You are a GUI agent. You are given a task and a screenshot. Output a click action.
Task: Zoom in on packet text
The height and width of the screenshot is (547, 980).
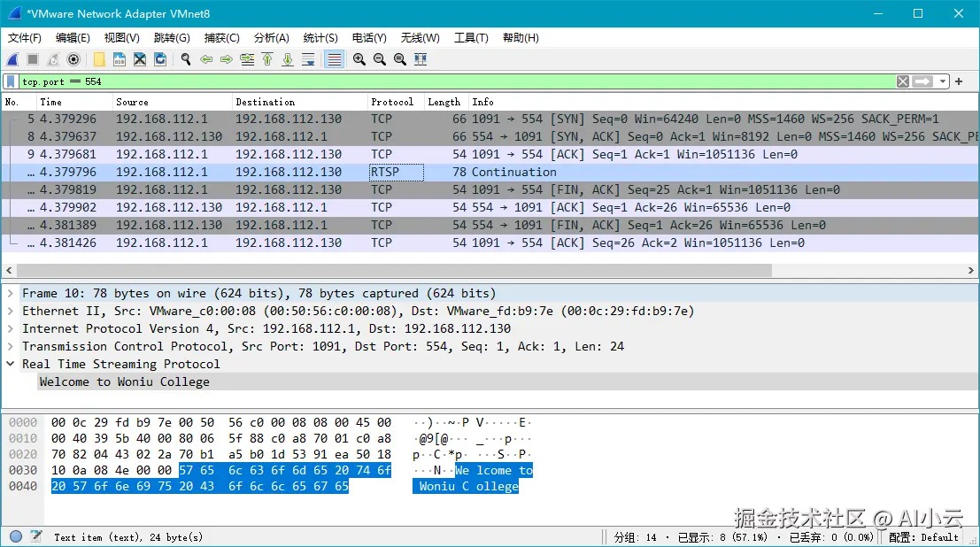point(359,59)
